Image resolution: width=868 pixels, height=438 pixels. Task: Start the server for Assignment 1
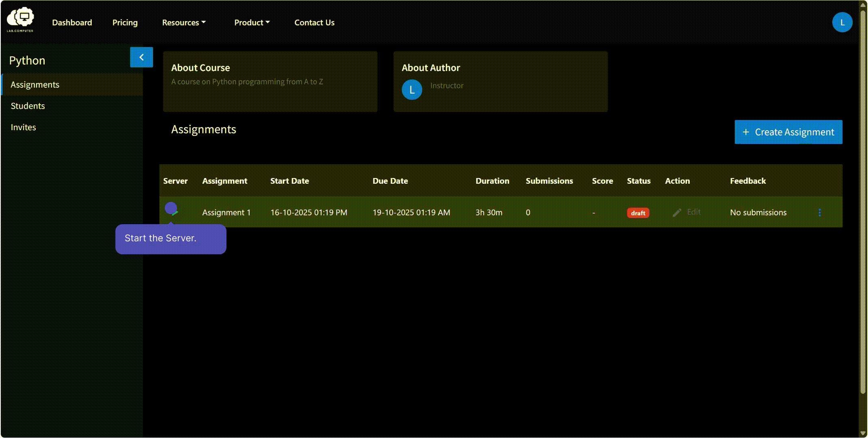point(171,209)
